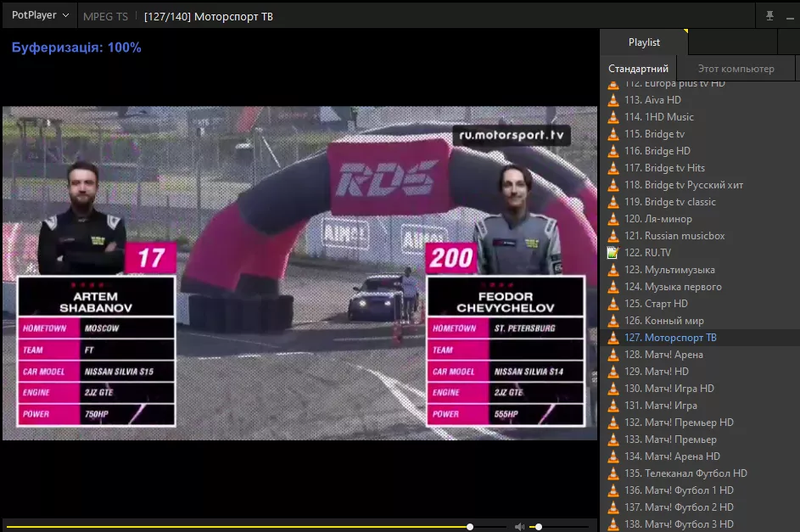
Task: Click the "[127/140] Моторспорт ТВ" title text
Action: 209,16
